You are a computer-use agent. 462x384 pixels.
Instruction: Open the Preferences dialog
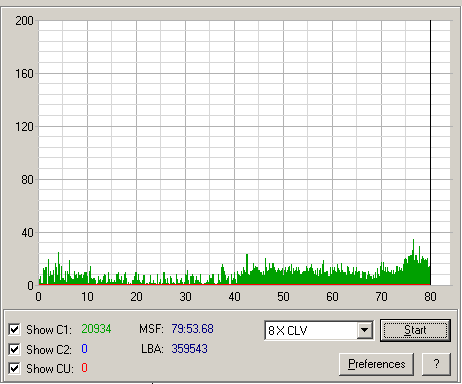click(376, 364)
